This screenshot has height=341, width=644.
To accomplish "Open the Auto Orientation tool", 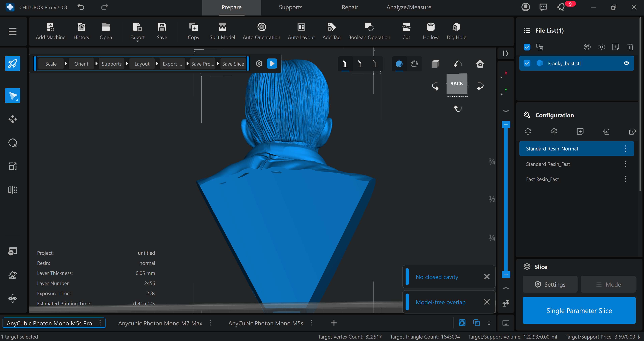I will pos(261,27).
